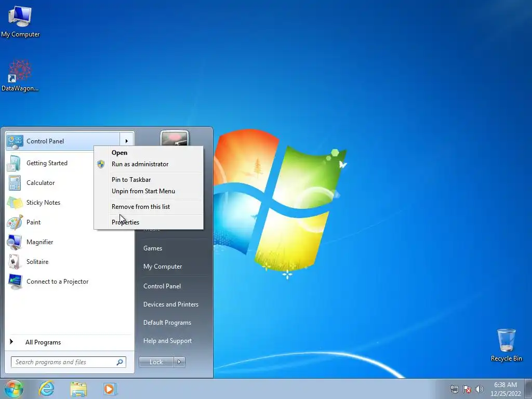Open My Computer in Start menu right pane

pos(163,267)
